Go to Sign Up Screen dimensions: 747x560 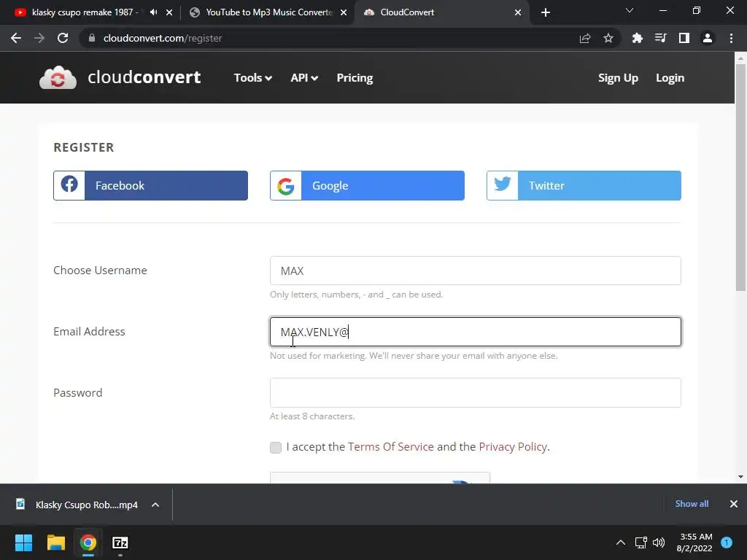click(x=618, y=77)
